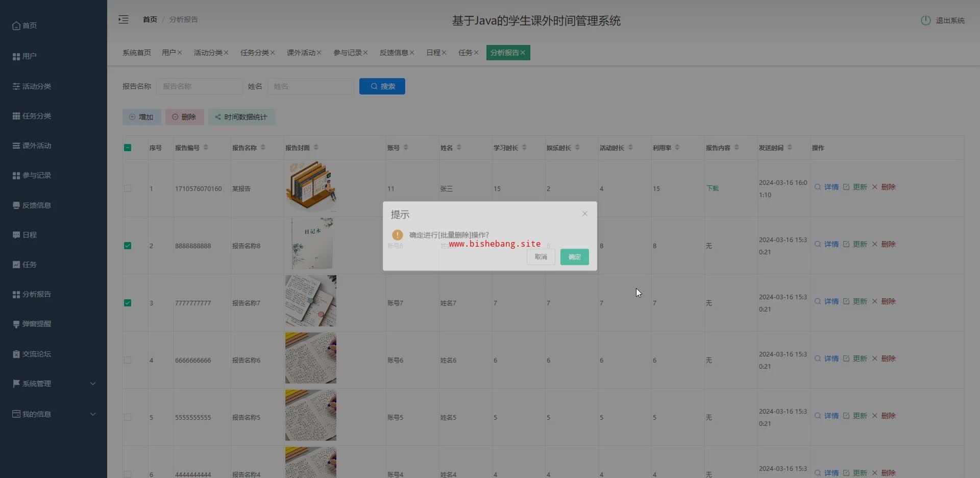
Task: Sort by 娱乐时长 column
Action: [x=577, y=148]
